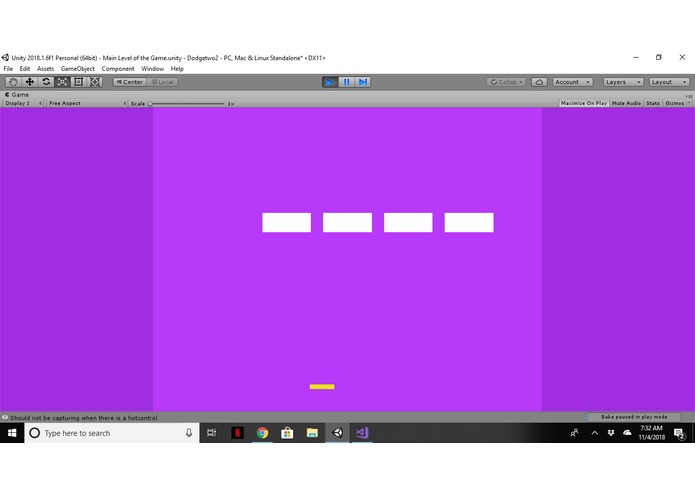The width and height of the screenshot is (695, 494).
Task: Open Netflix from the taskbar
Action: pos(237,433)
